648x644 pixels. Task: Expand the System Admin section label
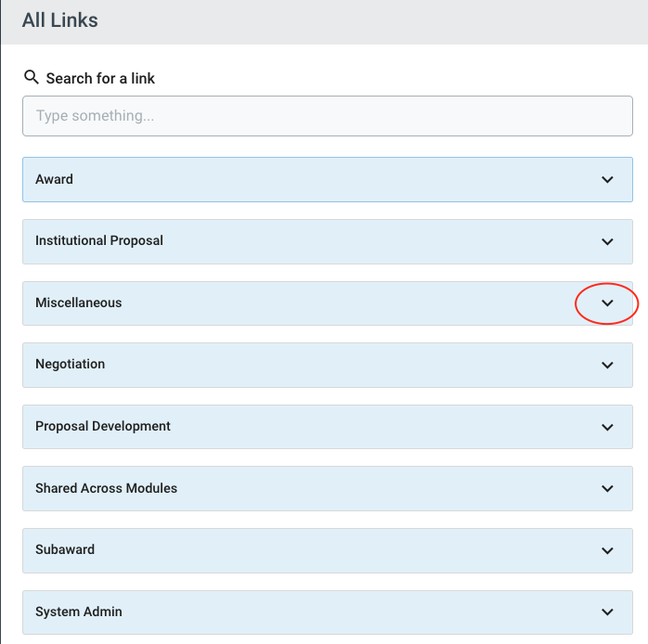[x=79, y=612]
